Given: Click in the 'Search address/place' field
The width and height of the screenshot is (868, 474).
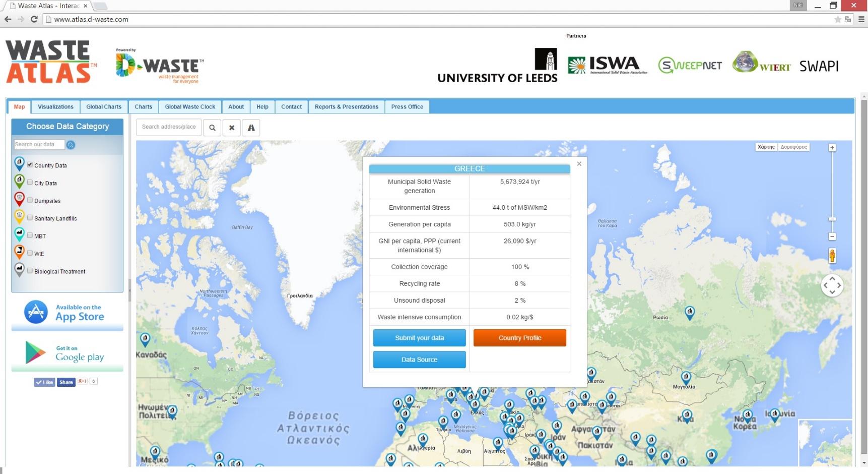Looking at the screenshot, I should tap(169, 127).
